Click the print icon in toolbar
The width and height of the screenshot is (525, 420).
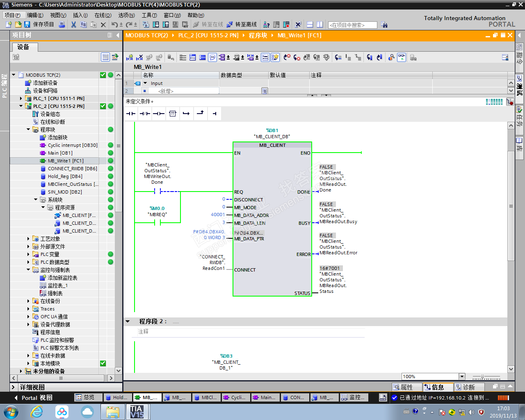point(62,25)
